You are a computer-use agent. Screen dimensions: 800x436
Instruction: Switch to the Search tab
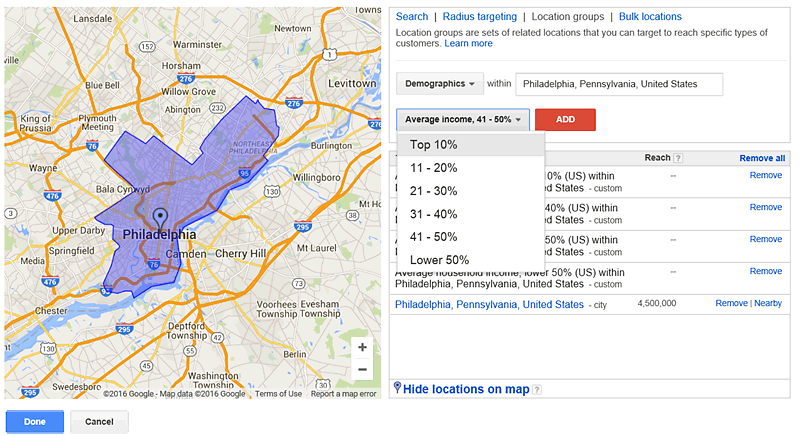[412, 17]
